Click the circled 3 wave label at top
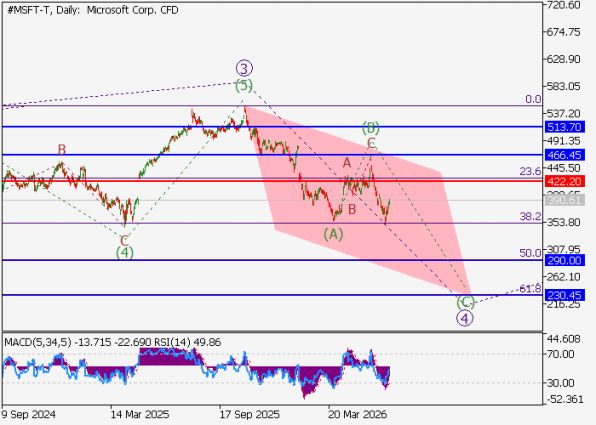The width and height of the screenshot is (596, 425). [x=244, y=68]
